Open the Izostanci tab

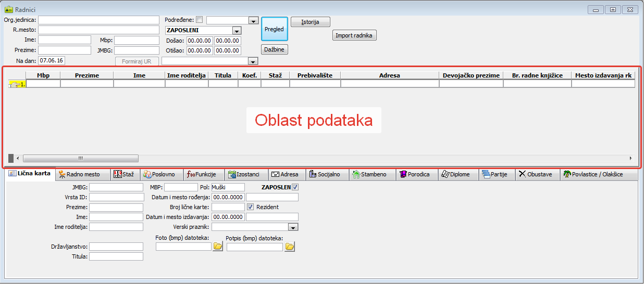247,175
